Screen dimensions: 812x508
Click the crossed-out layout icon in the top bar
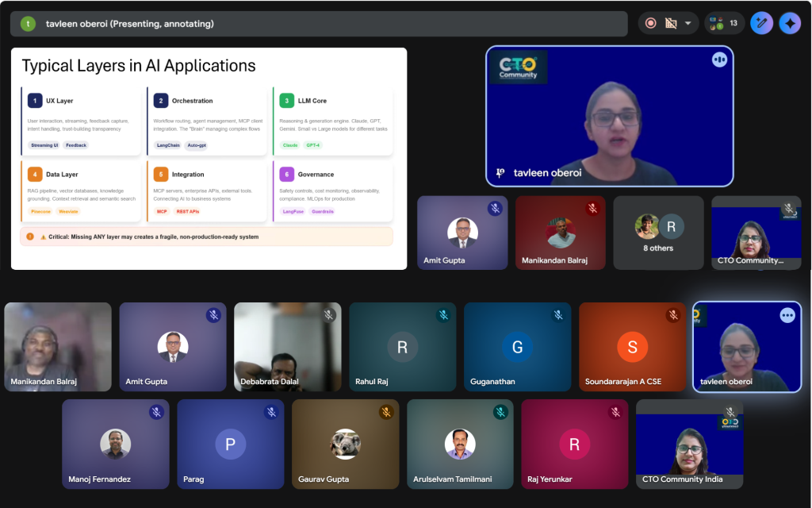671,23
